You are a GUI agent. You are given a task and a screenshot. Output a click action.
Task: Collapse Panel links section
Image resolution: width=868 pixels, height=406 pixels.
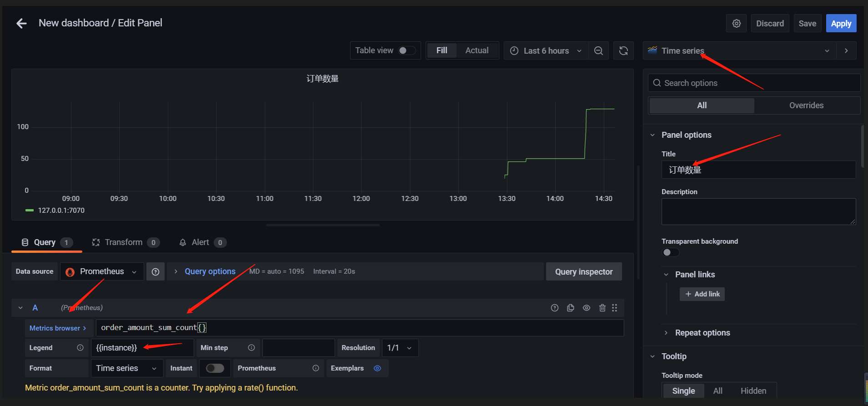click(666, 275)
